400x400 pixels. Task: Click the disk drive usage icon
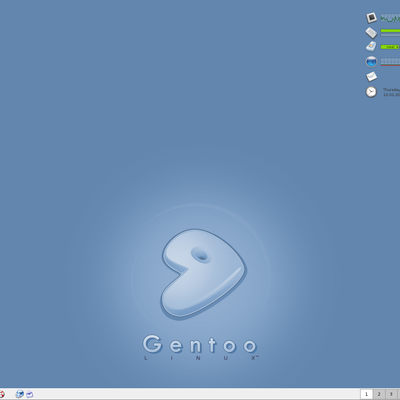coord(371,47)
